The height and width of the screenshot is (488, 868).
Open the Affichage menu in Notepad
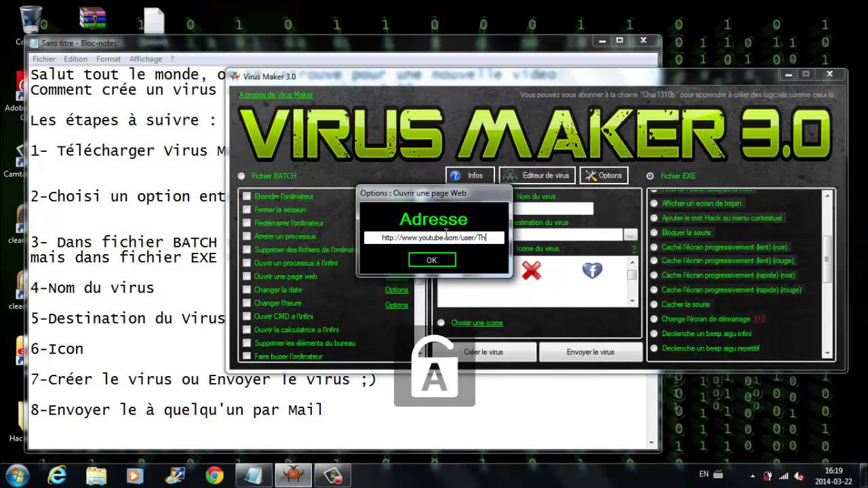(146, 59)
